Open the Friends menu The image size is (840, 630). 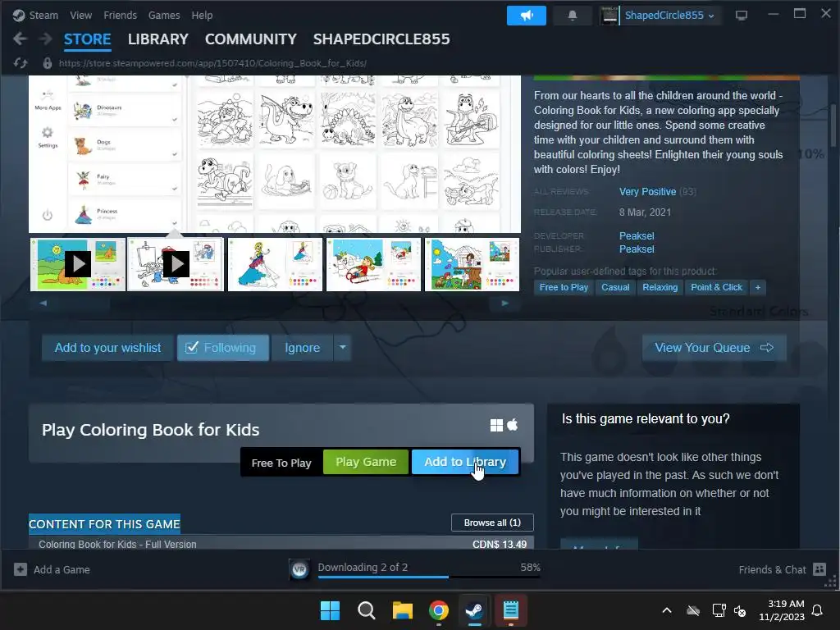[x=120, y=16]
